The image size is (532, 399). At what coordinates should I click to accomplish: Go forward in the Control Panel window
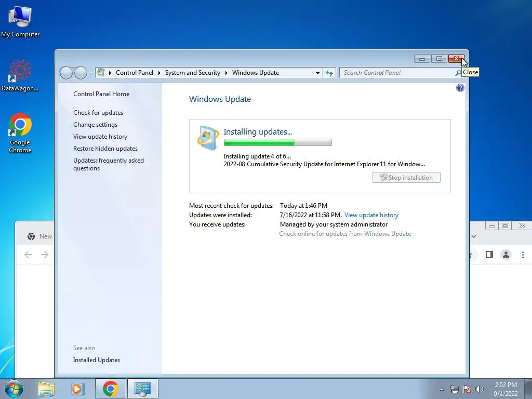[x=81, y=73]
